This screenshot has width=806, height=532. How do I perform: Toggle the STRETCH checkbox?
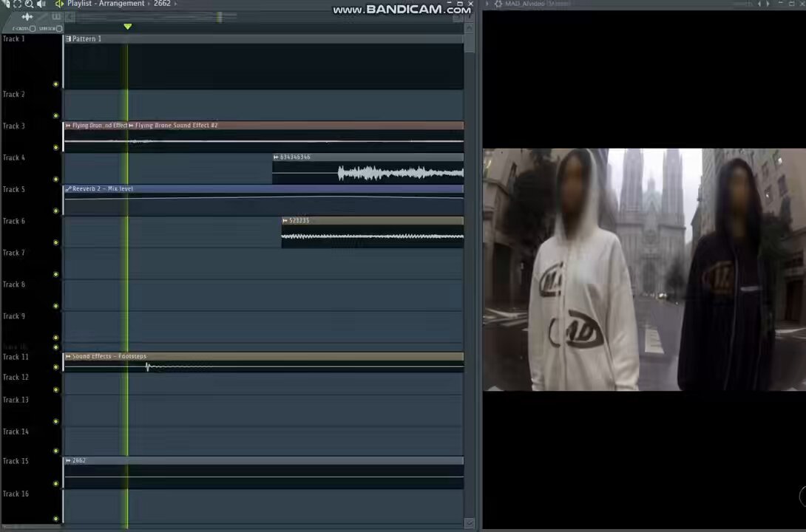(x=59, y=29)
